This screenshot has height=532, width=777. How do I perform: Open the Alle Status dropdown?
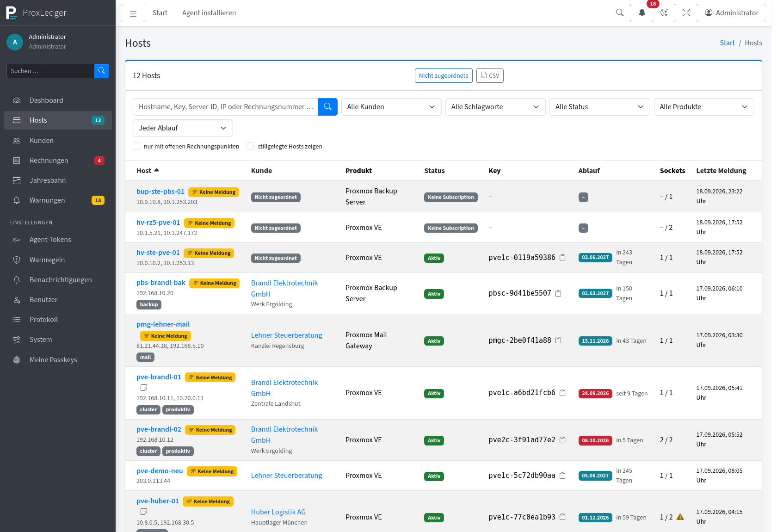599,107
